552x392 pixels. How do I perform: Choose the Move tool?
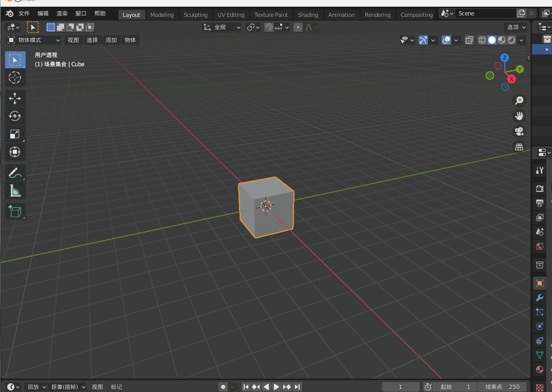15,99
